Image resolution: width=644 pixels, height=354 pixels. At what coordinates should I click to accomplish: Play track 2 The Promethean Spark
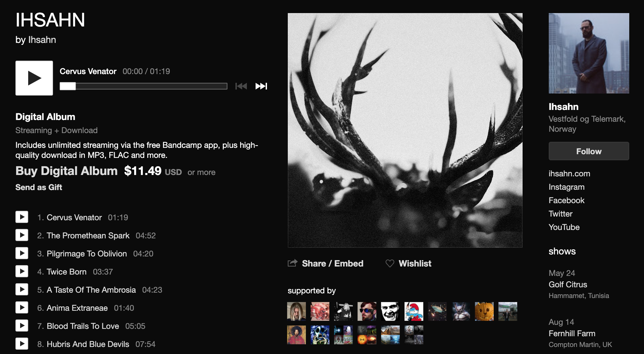[22, 235]
